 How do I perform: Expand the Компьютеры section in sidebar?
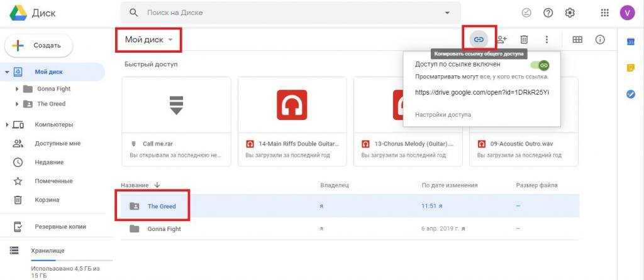(7, 124)
